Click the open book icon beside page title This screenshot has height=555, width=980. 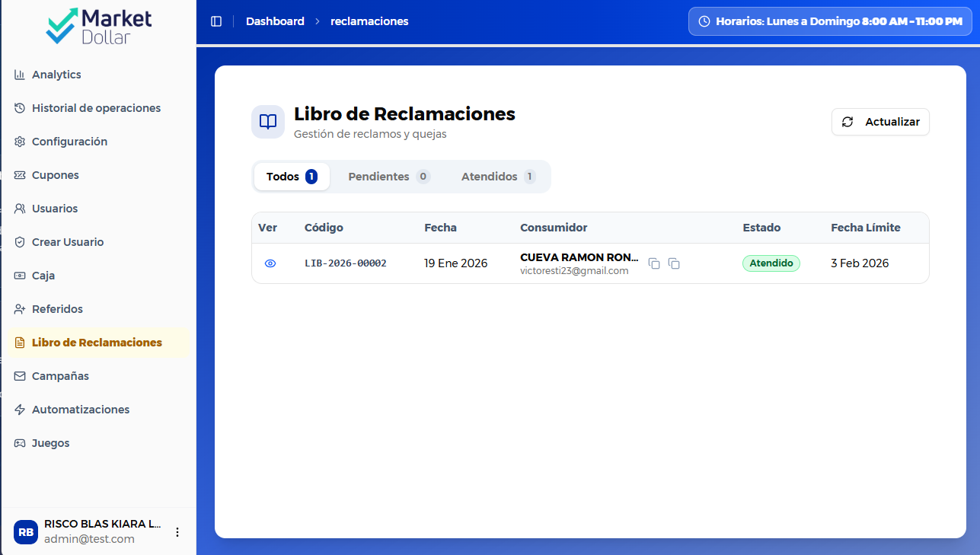coord(268,122)
